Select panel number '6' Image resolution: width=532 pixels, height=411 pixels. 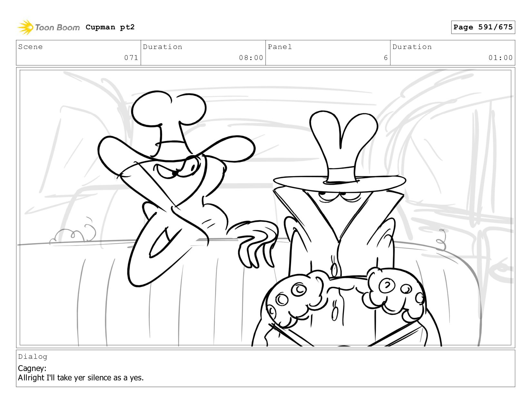coord(386,58)
